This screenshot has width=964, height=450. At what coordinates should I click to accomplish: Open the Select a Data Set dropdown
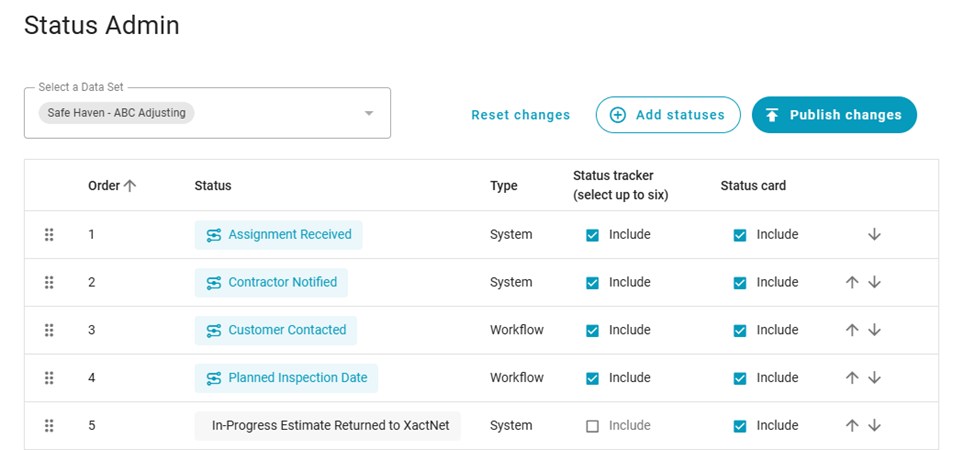point(369,113)
